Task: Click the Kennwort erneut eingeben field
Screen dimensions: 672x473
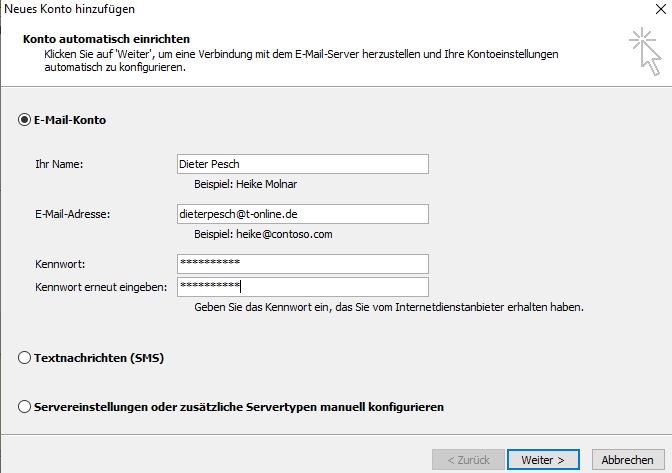Action: tap(303, 287)
